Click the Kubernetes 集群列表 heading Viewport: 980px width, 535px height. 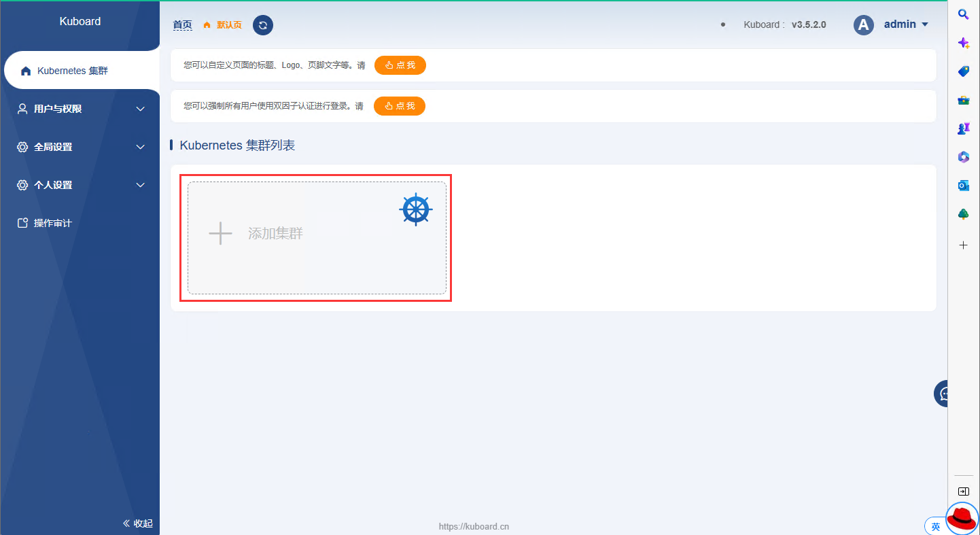click(237, 145)
